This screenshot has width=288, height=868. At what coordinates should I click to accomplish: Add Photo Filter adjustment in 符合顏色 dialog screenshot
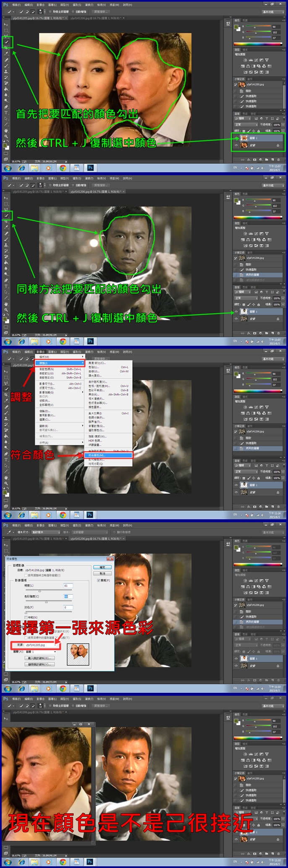[x=259, y=587]
